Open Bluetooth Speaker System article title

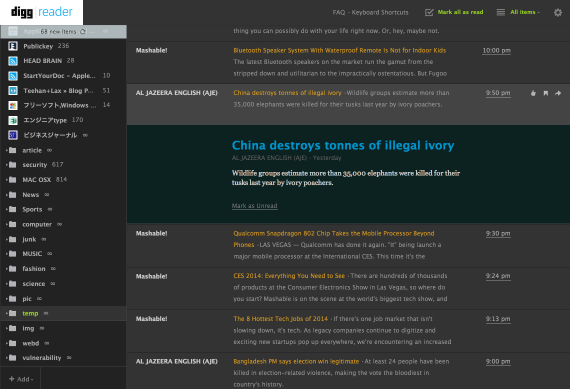340,51
